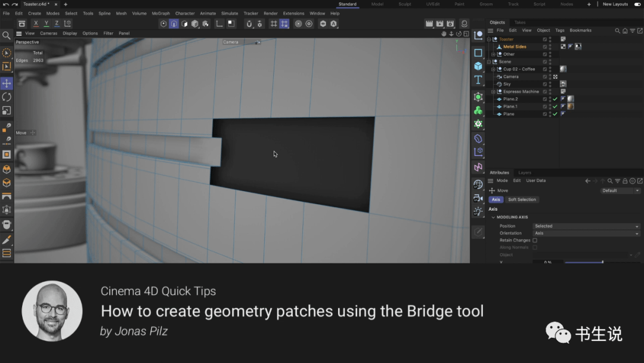Open the Mesh menu
Viewport: 644px width, 363px height.
pos(121,14)
